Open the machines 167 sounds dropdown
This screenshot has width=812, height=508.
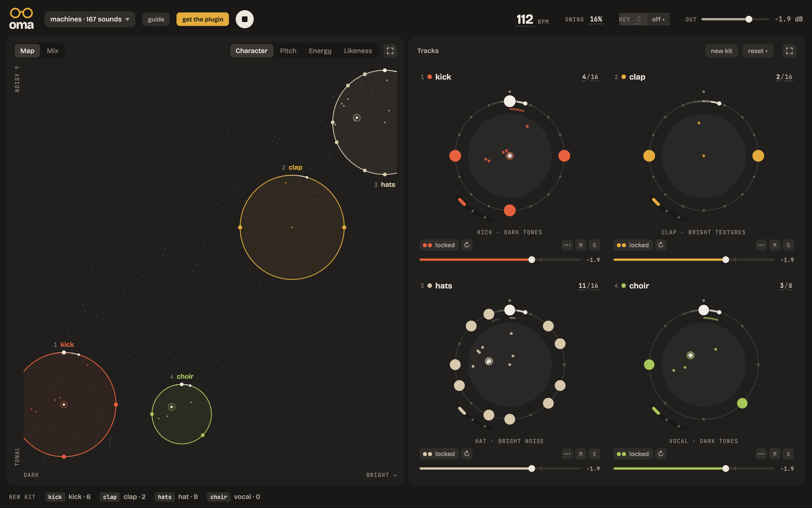[90, 19]
